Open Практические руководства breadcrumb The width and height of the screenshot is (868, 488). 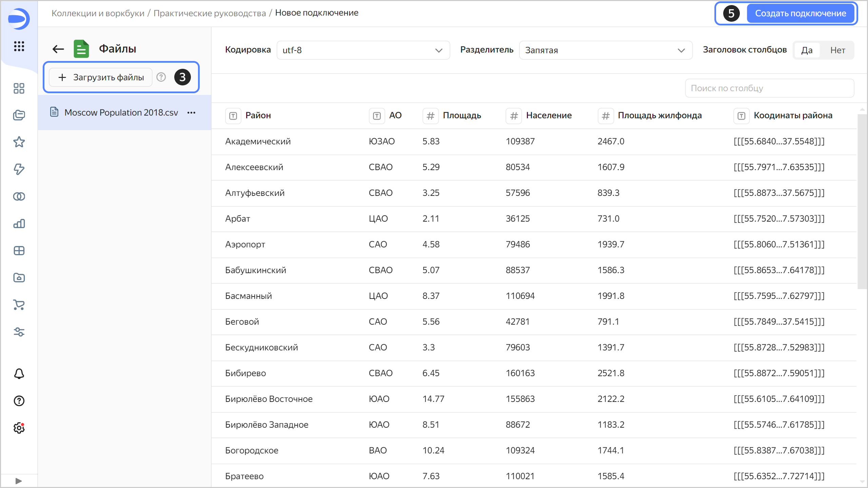210,13
